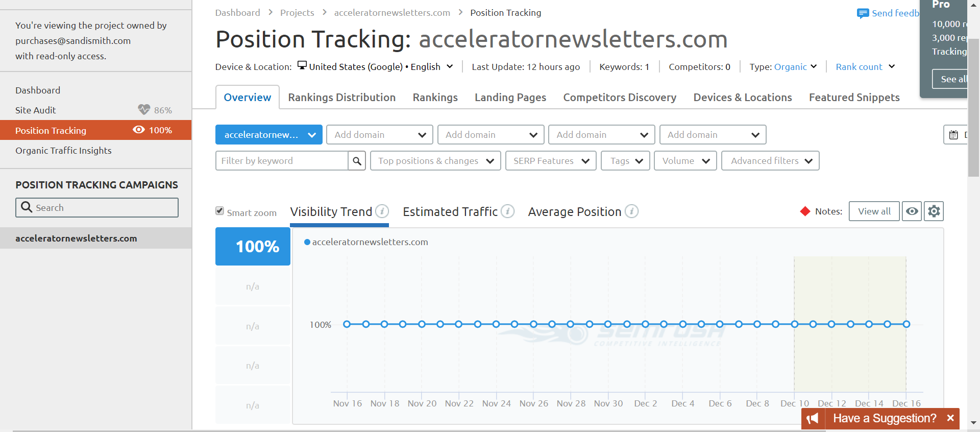Click the calendar date picker icon
This screenshot has height=432, width=980.
click(953, 135)
